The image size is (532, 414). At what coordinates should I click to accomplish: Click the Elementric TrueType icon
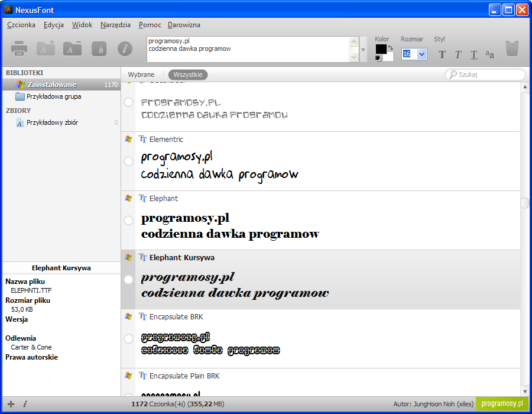[142, 139]
